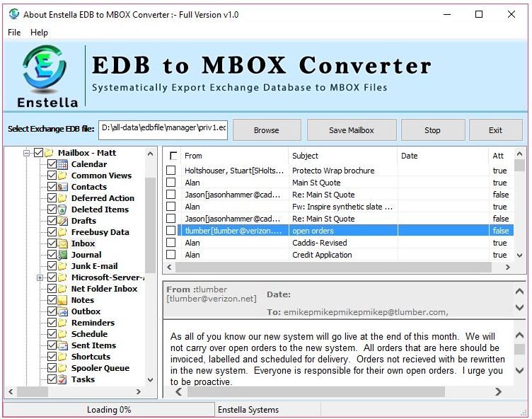
Task: Uncheck the Mailbox - Matt checkbox
Action: [x=38, y=153]
